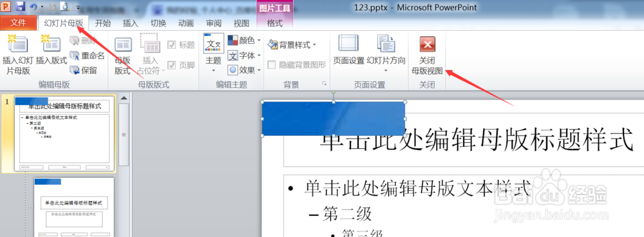Screen dimensions: 644x237
Task: Click the Save icon in quick access toolbar
Action: coord(21,6)
